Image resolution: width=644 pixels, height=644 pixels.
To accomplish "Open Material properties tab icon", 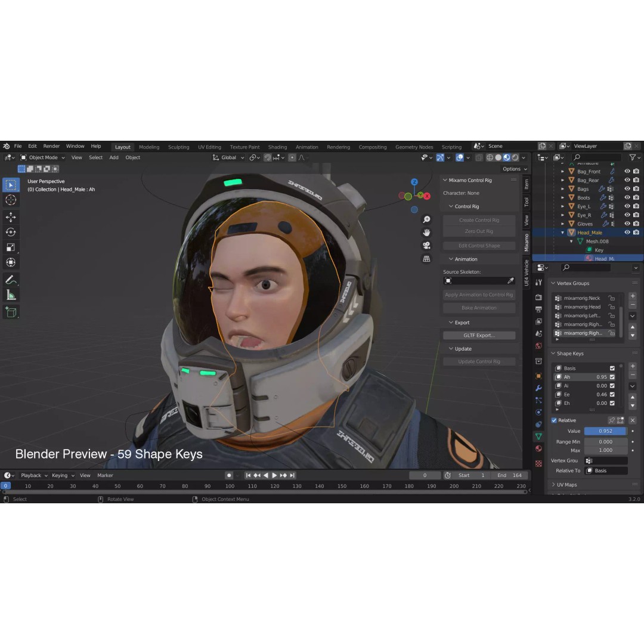I will [x=538, y=448].
